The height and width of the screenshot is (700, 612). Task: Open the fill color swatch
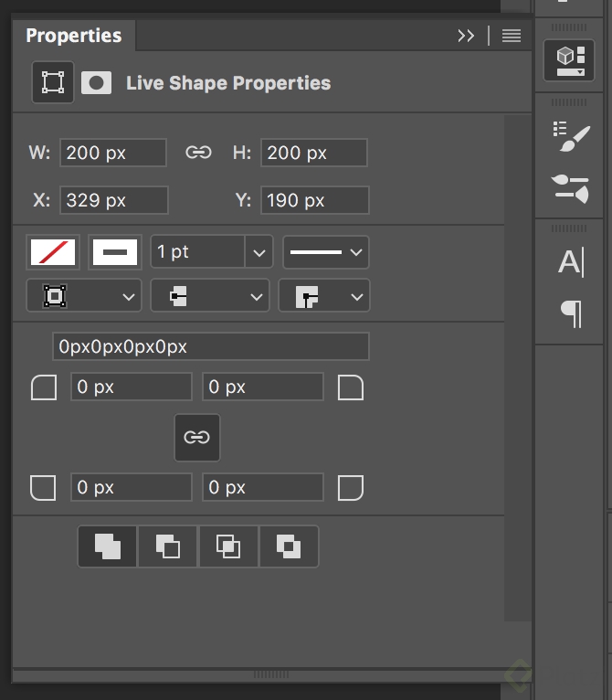[53, 251]
